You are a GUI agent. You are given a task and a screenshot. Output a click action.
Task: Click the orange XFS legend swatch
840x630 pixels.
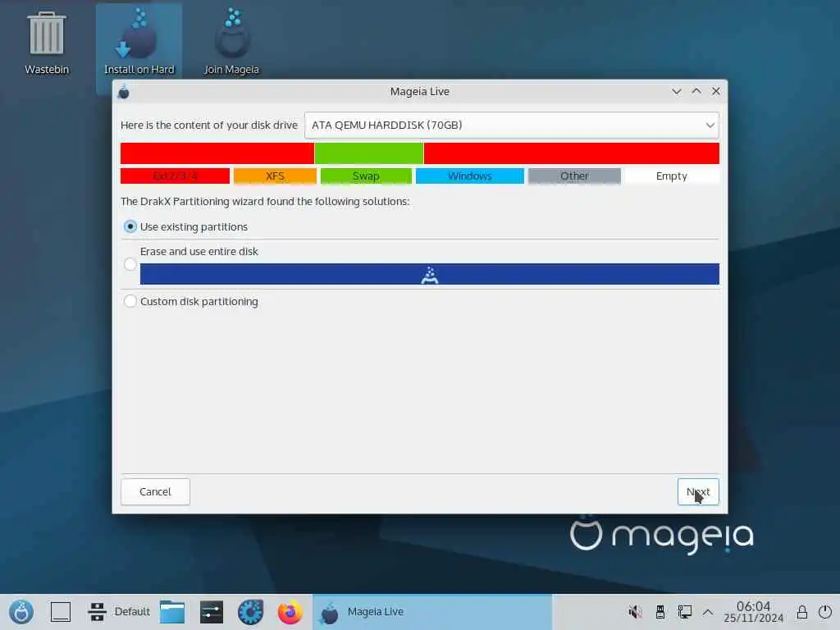click(276, 176)
